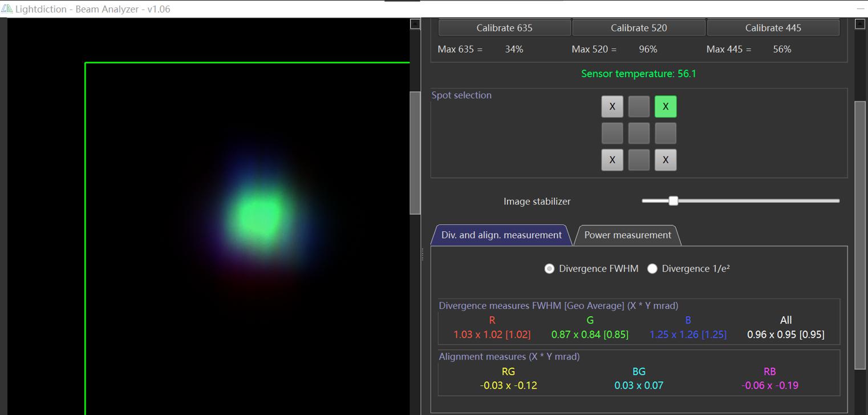
Task: Toggle the bottom-right spot selection box
Action: coord(666,160)
